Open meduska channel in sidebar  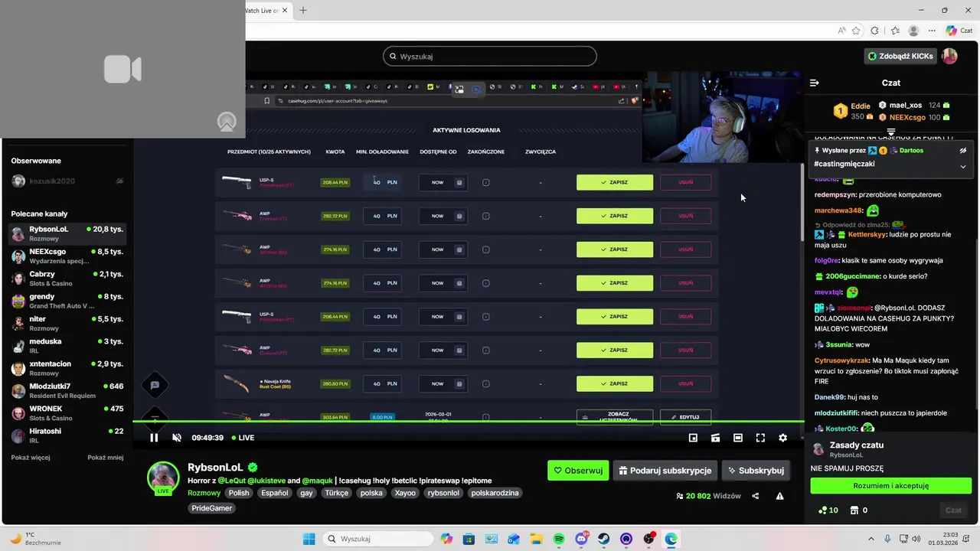(x=67, y=345)
